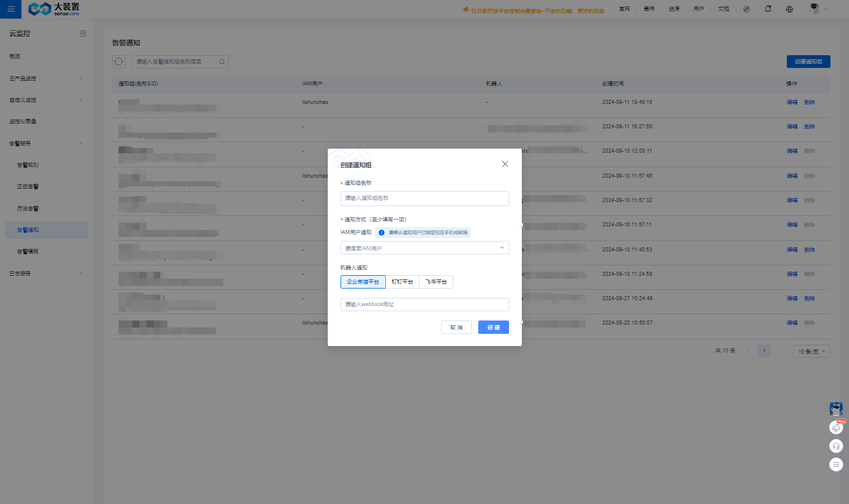Open the hamburger menu at top-left
The image size is (849, 504).
pyautogui.click(x=10, y=9)
